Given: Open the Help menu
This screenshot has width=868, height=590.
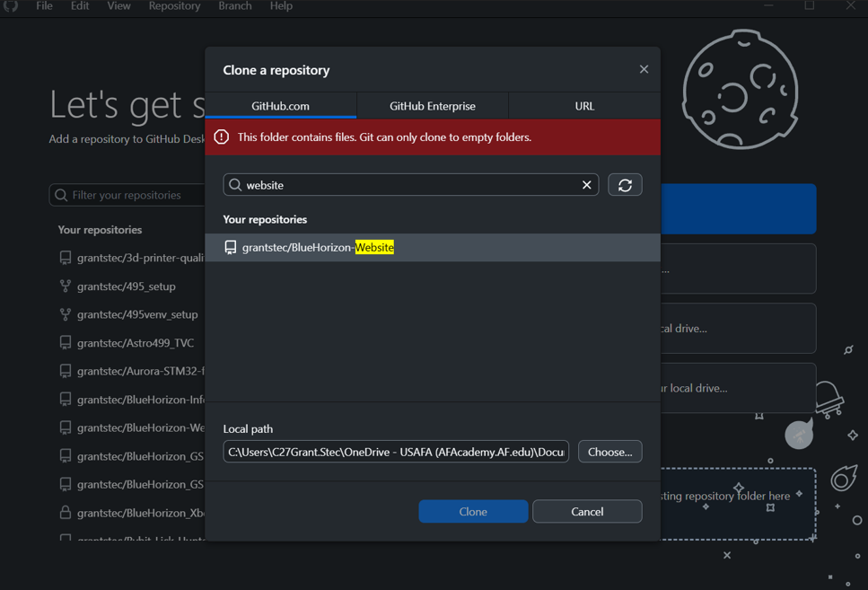Looking at the screenshot, I should (281, 6).
